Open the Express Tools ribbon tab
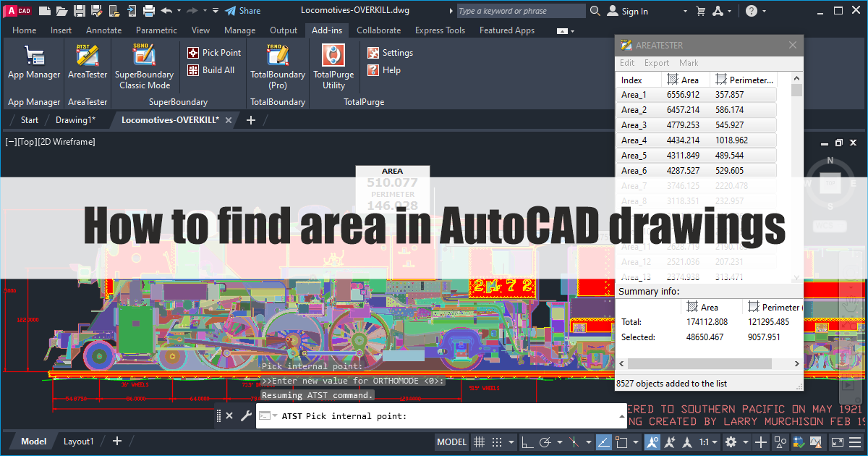 point(440,30)
